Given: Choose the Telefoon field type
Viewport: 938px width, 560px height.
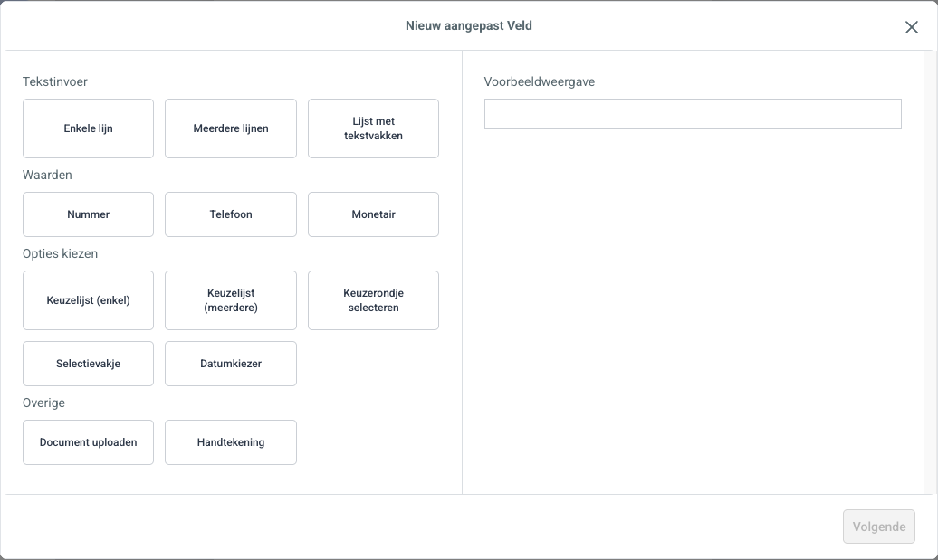Looking at the screenshot, I should click(231, 214).
